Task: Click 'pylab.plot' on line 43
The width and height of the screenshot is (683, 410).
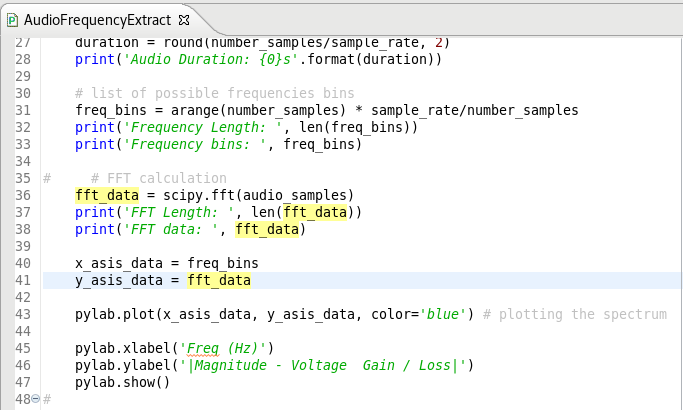Action: tap(115, 314)
